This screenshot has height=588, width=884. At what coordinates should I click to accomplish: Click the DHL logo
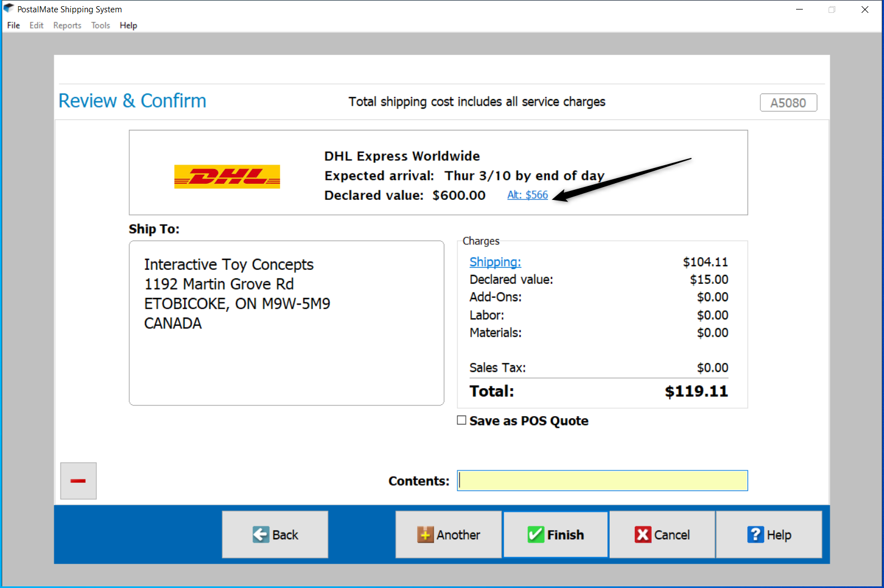tap(227, 176)
